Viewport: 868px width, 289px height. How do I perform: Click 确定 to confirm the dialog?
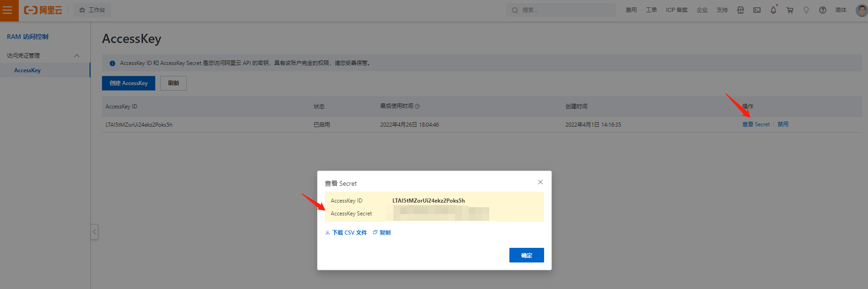[526, 255]
